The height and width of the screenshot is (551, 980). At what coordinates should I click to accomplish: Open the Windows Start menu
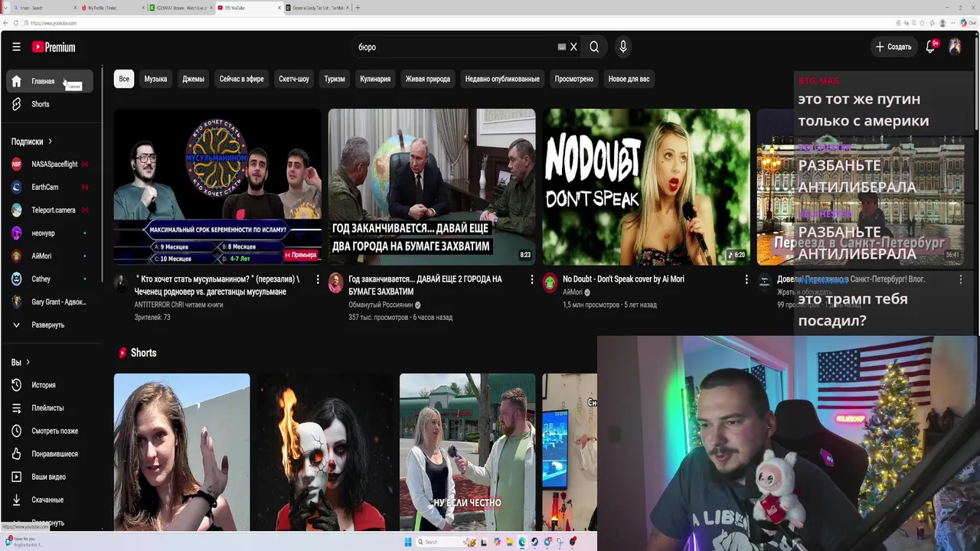408,542
